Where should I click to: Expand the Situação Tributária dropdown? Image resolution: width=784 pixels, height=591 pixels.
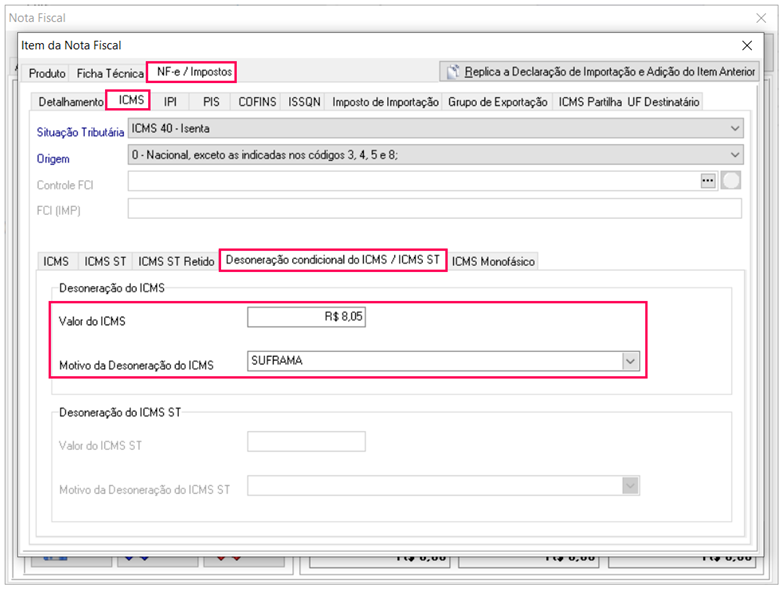point(735,129)
